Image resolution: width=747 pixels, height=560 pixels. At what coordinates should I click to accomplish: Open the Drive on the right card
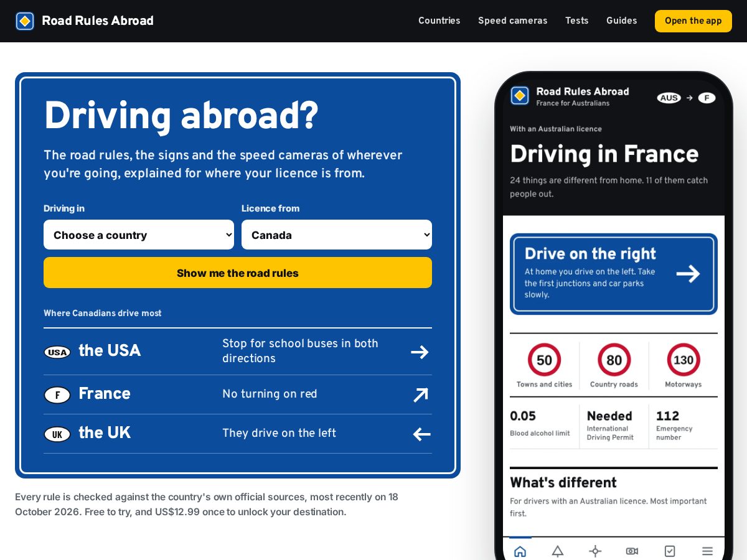614,274
